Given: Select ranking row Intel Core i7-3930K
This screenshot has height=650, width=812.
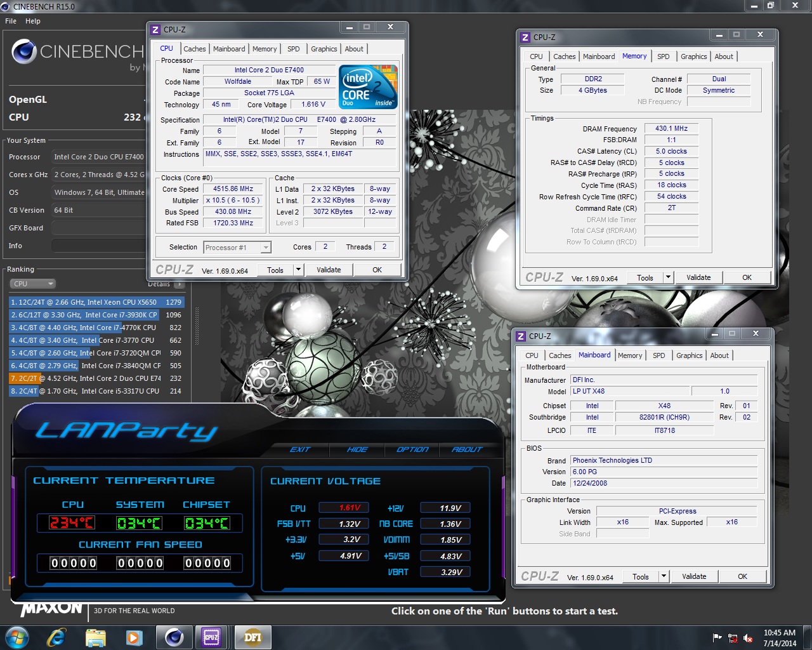Looking at the screenshot, I should click(x=96, y=315).
